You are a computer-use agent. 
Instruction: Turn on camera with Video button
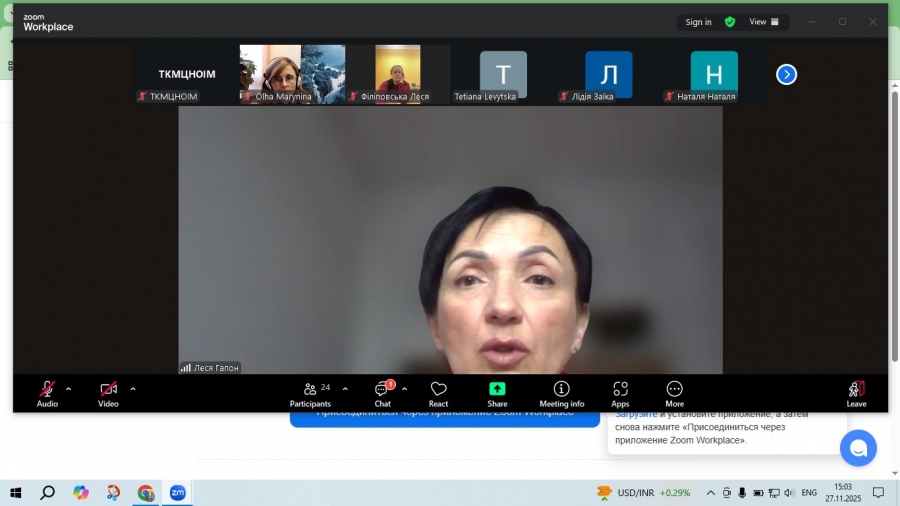[108, 392]
